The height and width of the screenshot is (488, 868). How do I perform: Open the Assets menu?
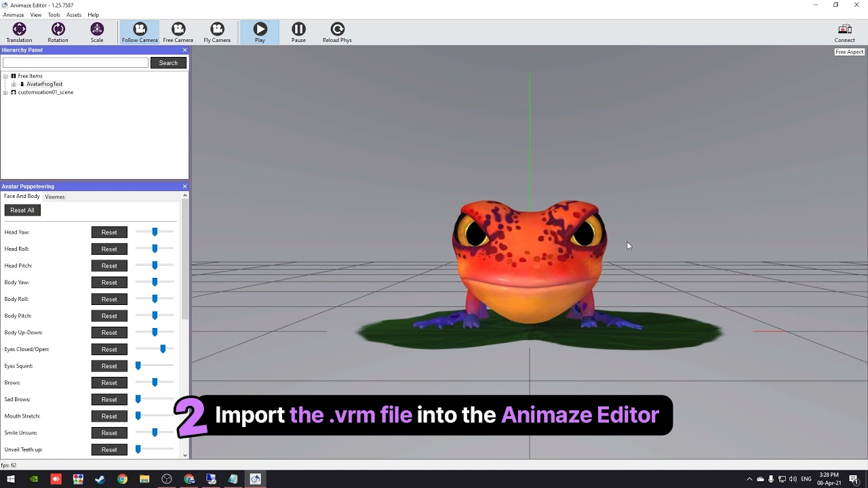74,15
